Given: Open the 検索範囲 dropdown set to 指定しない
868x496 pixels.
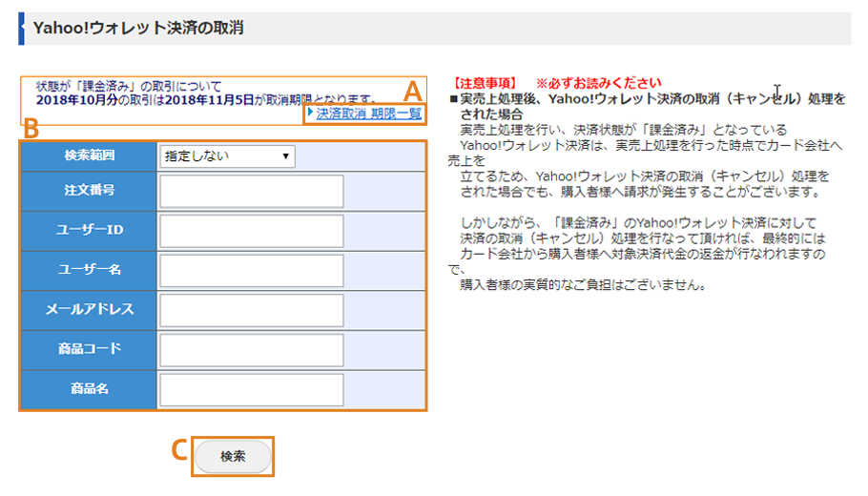Looking at the screenshot, I should click(x=228, y=156).
